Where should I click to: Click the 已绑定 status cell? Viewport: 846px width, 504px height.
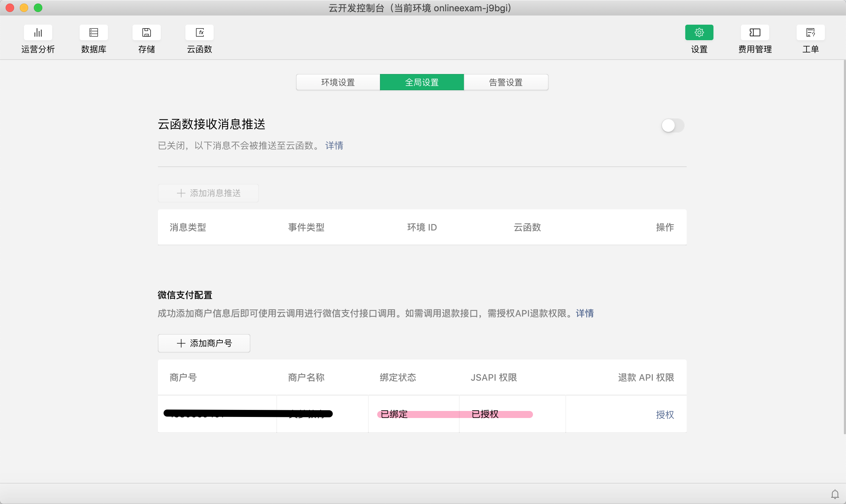point(394,414)
